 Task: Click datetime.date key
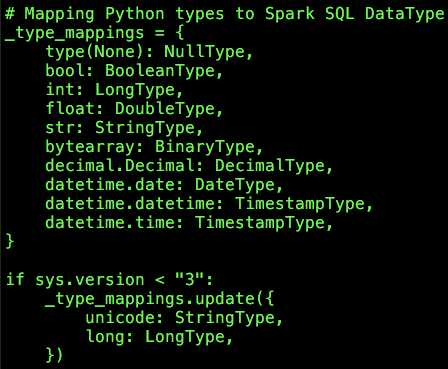(110, 185)
